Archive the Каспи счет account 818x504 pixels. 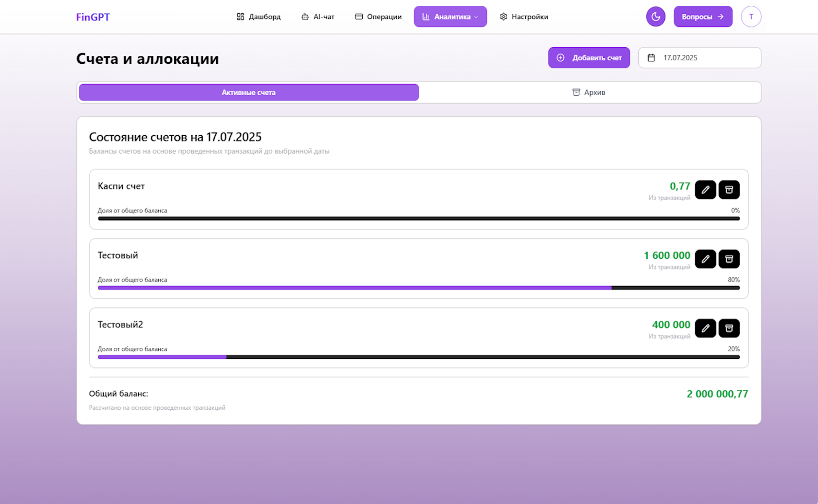(x=729, y=190)
